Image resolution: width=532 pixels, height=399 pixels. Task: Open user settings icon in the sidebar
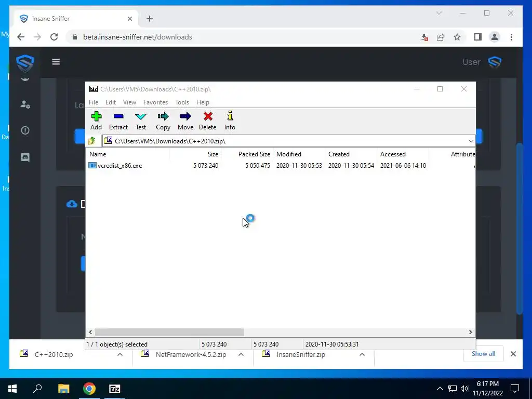click(x=25, y=104)
